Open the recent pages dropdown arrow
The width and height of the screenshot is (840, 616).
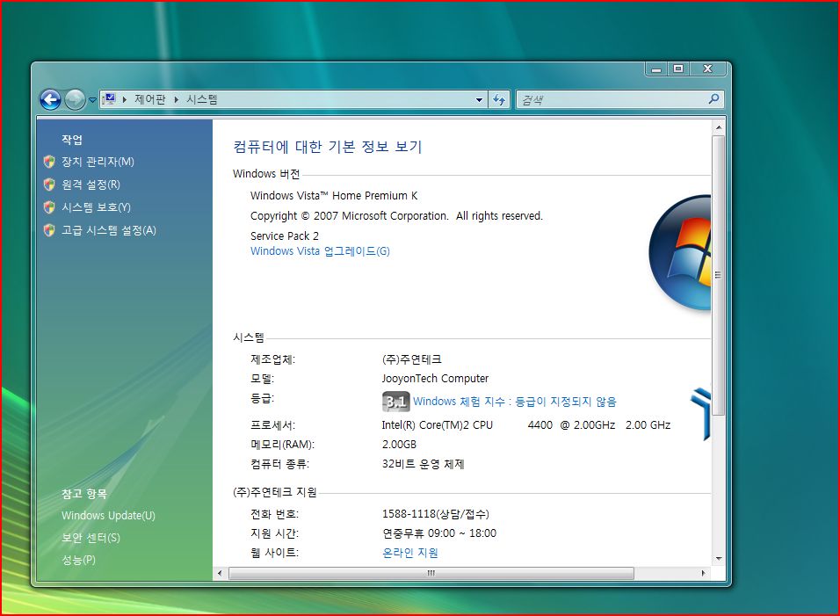pos(92,99)
